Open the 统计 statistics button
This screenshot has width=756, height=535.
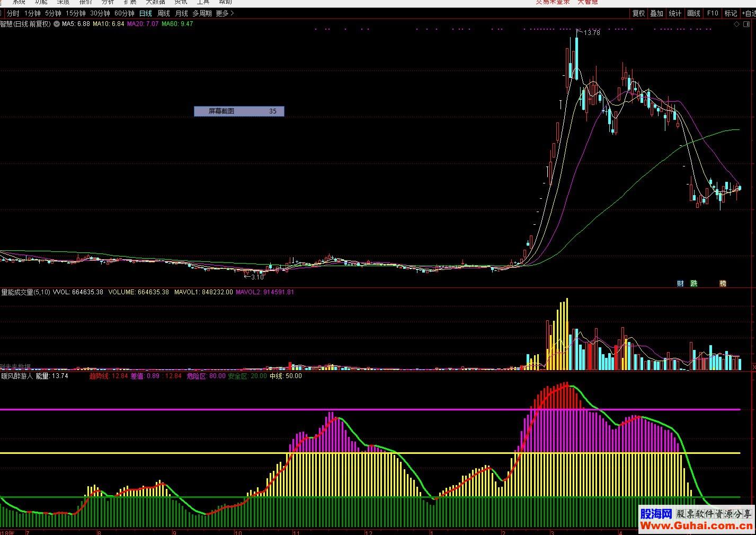tap(675, 13)
